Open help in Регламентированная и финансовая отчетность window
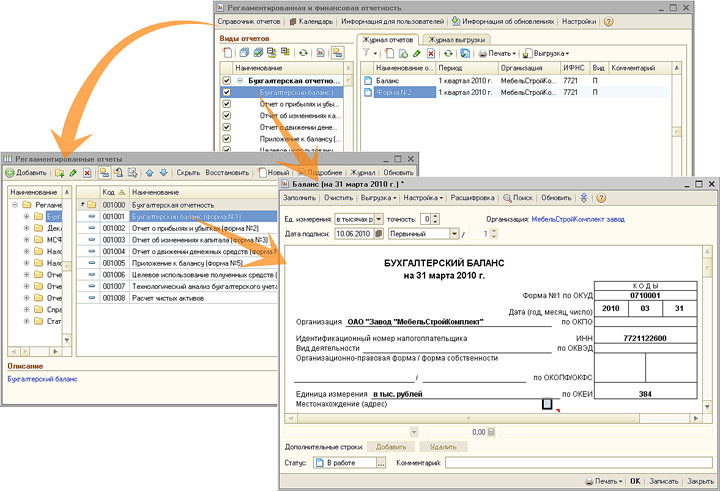 pos(608,22)
